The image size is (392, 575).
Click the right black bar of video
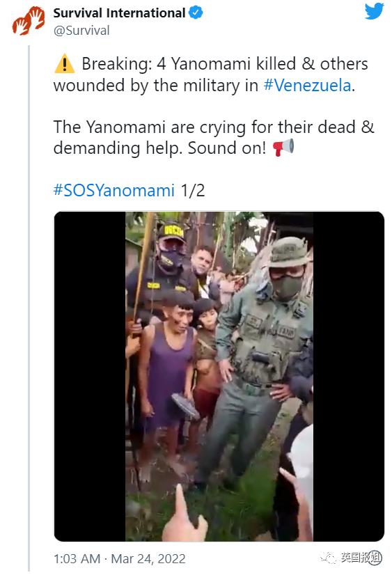[349, 376]
